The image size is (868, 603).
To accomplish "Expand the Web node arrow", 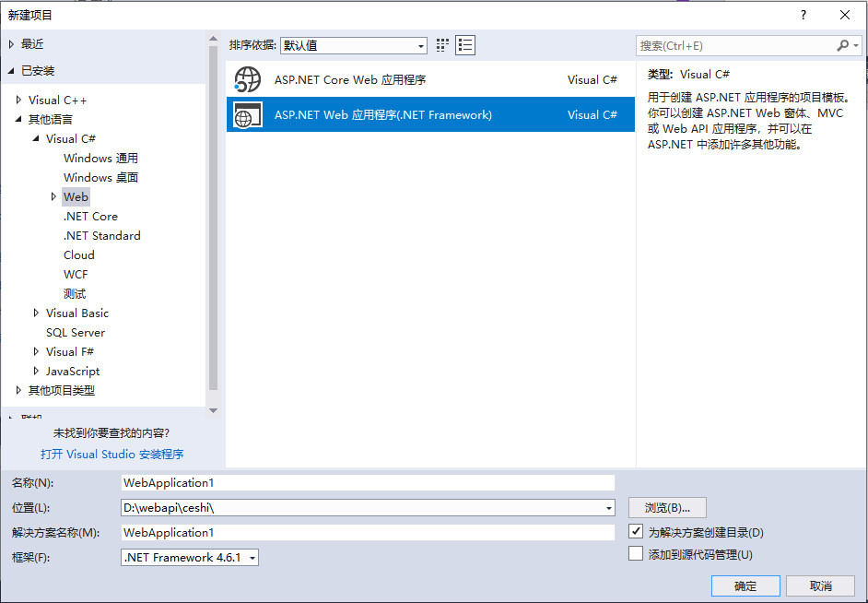I will tap(53, 196).
